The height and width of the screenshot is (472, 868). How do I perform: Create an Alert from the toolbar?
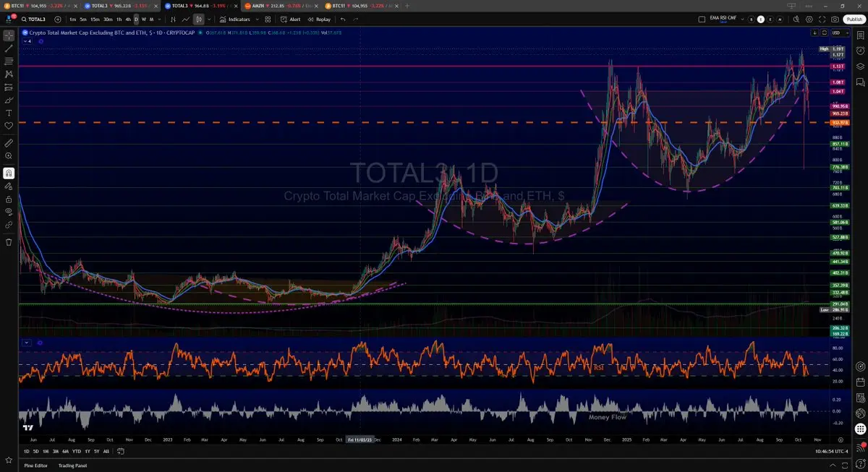coord(292,20)
